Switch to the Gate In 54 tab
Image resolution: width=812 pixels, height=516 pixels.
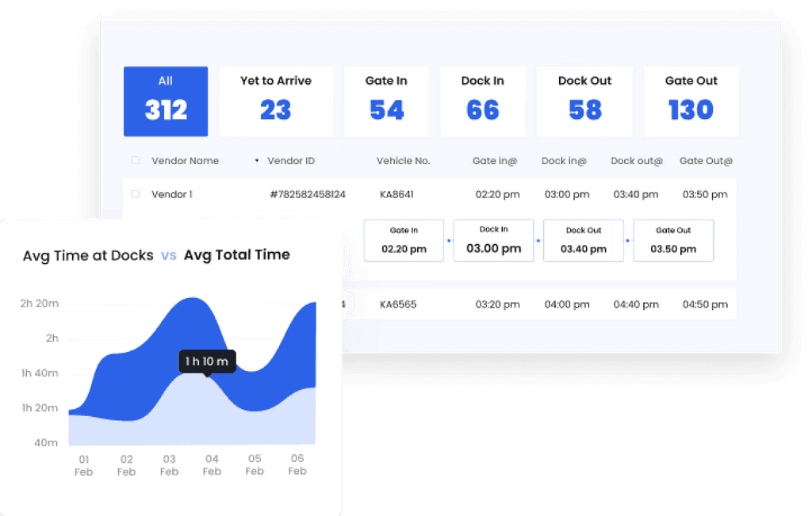click(386, 101)
